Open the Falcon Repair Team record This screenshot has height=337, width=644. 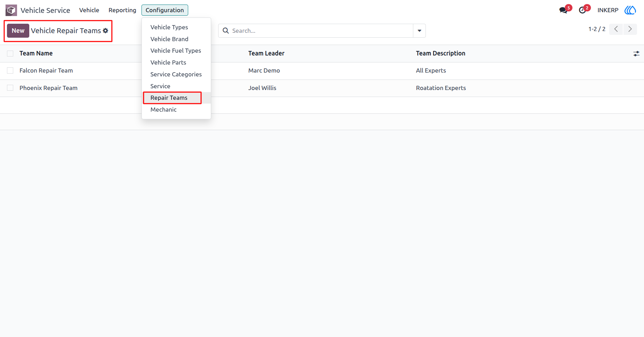(46, 70)
